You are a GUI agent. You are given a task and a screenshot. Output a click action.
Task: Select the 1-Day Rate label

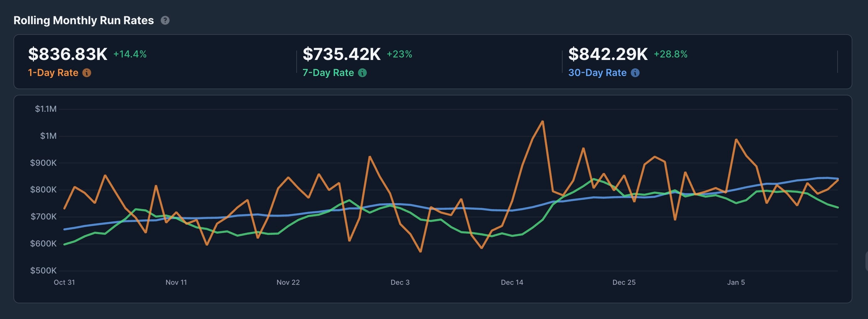point(53,73)
